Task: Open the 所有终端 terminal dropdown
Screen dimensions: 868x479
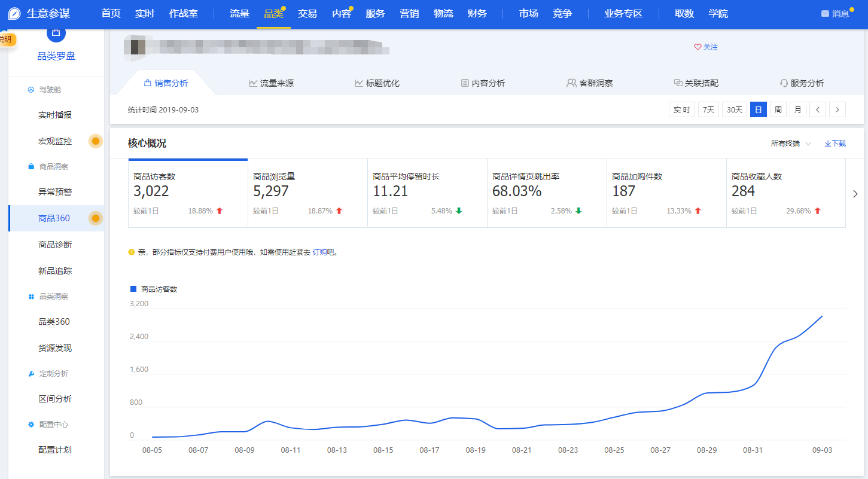Action: (791, 144)
